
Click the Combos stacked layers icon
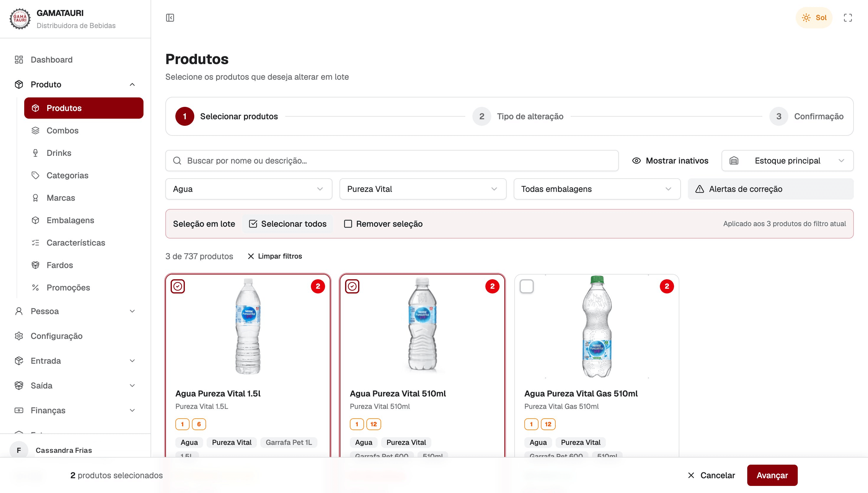coord(35,130)
